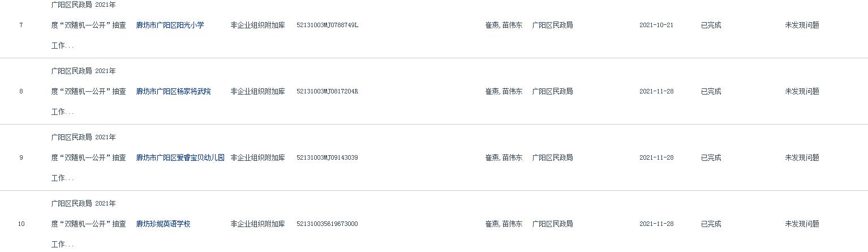868x252 pixels.
Task: Click credit code 52131003MJ09143039
Action: click(x=327, y=157)
